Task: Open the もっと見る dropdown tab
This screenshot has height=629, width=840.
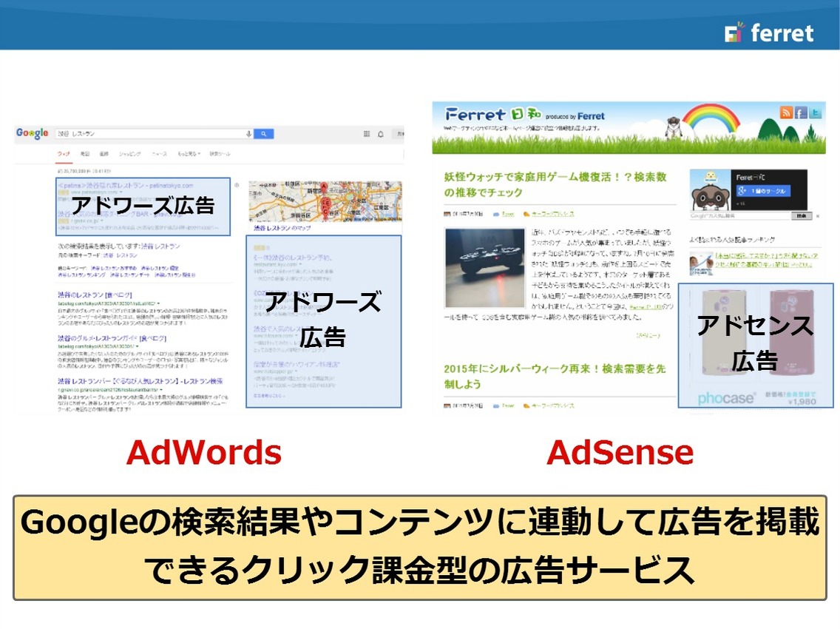Action: tap(189, 154)
